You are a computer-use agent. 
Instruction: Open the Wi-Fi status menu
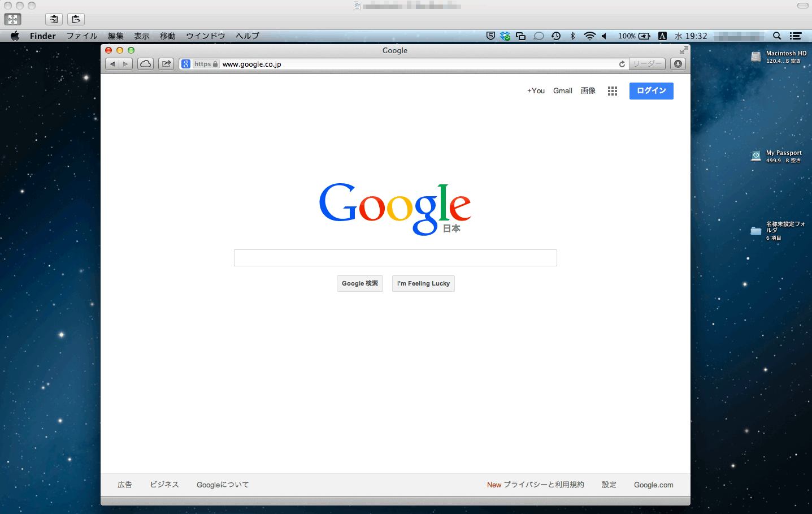point(589,36)
